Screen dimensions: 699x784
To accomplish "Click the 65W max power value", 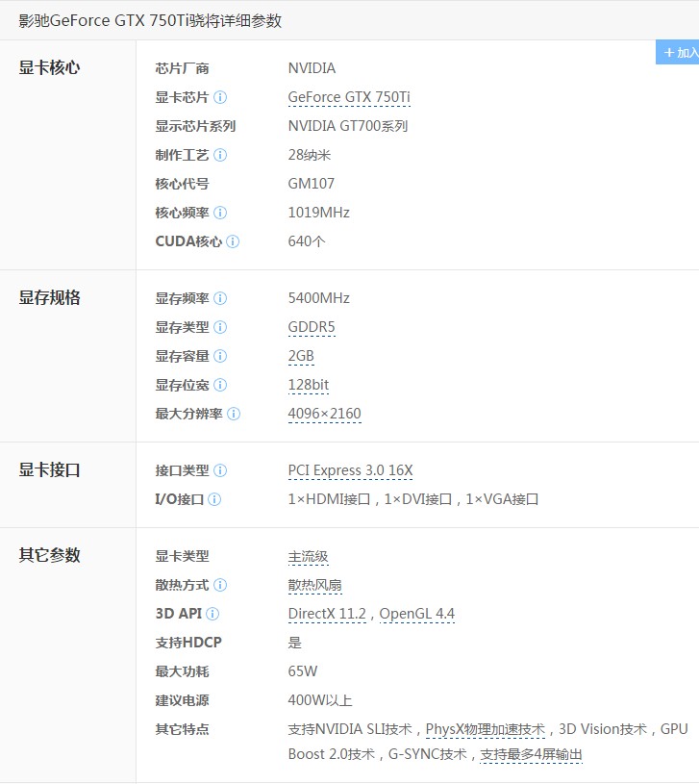I will point(302,671).
